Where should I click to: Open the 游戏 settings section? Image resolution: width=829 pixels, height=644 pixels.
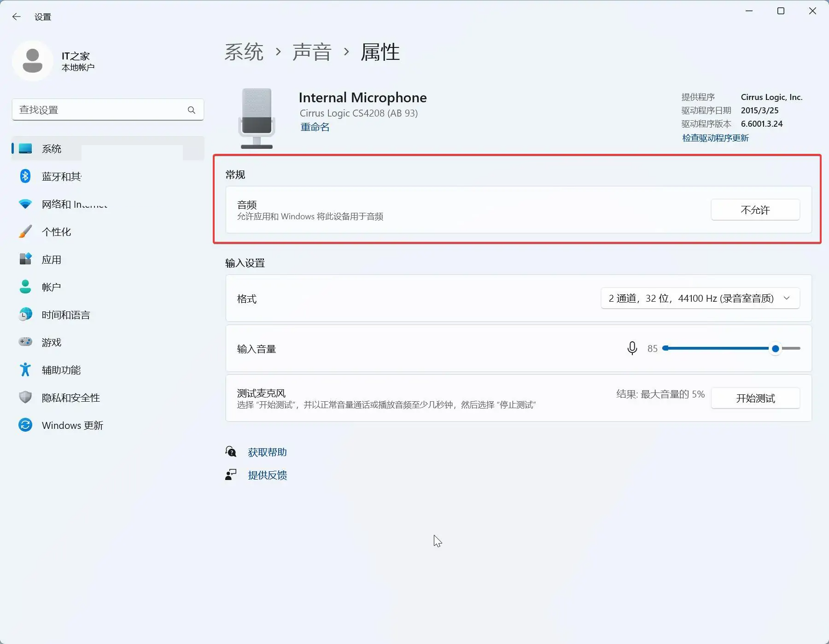click(x=52, y=342)
